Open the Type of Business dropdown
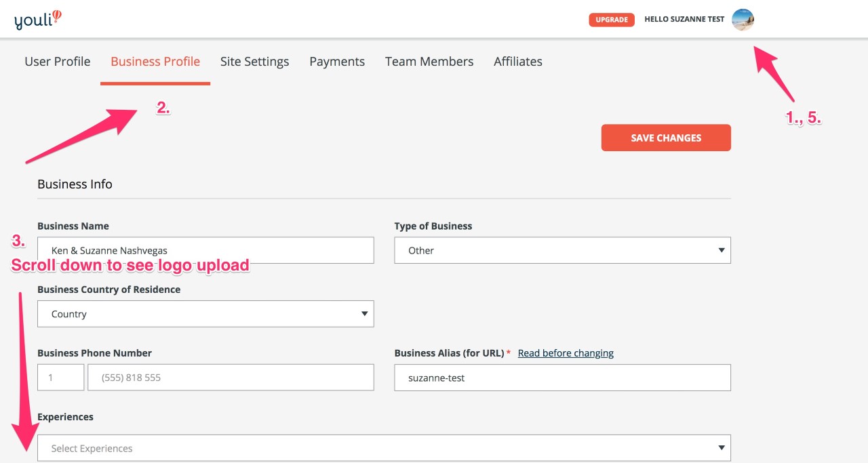 pyautogui.click(x=563, y=250)
